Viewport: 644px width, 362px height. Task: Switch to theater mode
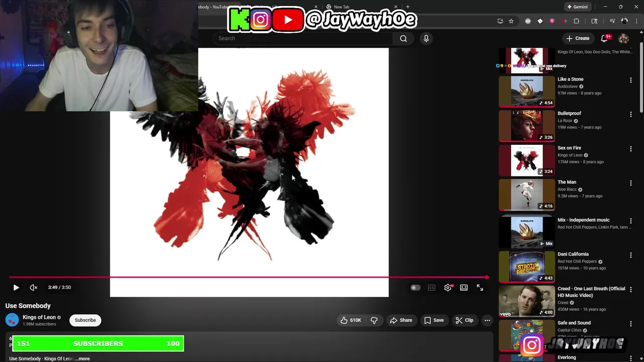[464, 288]
